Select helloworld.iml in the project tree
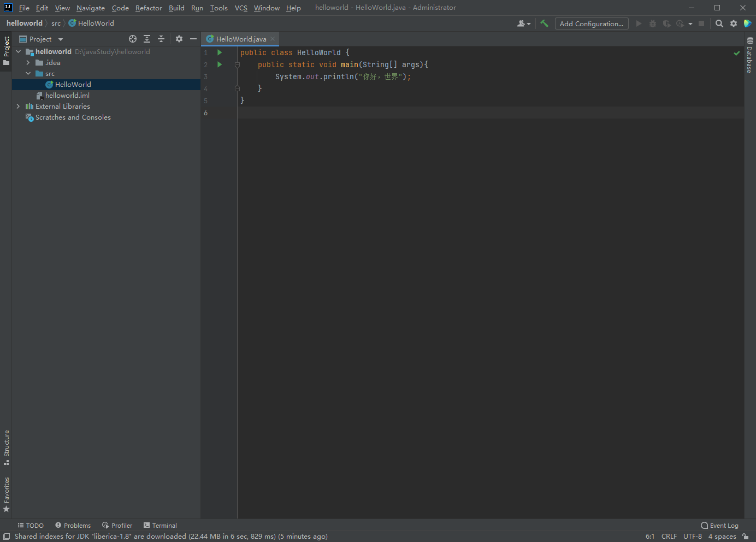This screenshot has width=756, height=542. (x=67, y=96)
